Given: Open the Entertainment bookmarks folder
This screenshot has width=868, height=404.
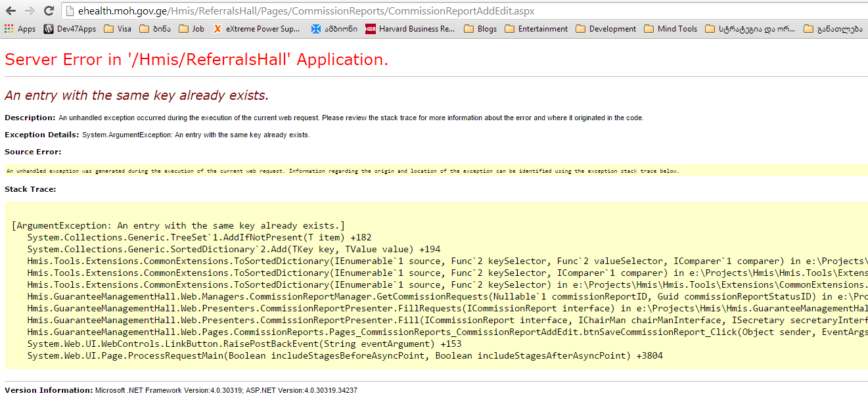Looking at the screenshot, I should [536, 29].
